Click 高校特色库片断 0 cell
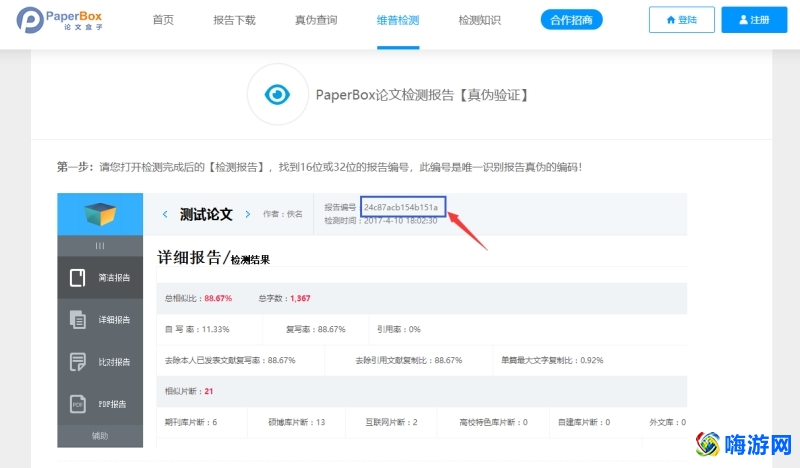The image size is (800, 468). point(493,422)
